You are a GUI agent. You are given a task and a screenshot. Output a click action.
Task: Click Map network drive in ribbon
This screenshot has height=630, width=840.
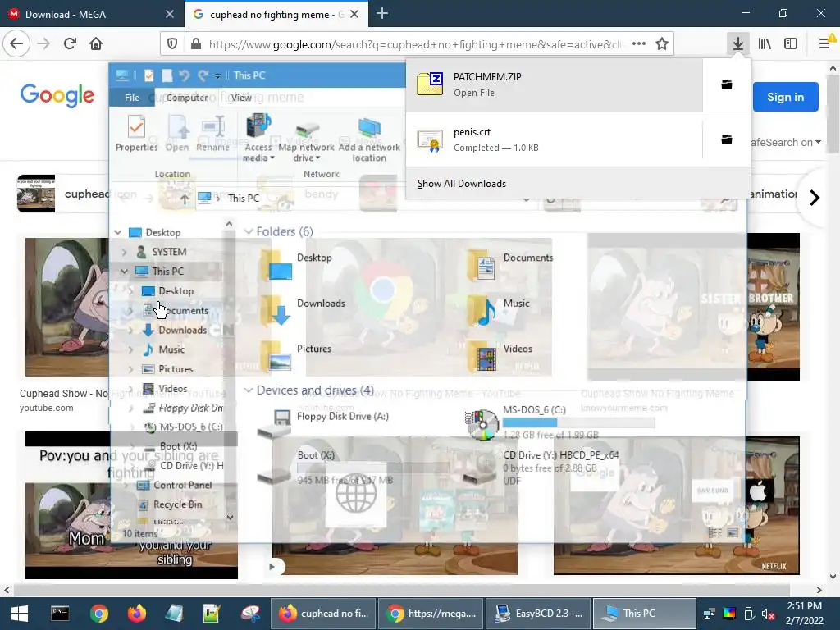[307, 139]
